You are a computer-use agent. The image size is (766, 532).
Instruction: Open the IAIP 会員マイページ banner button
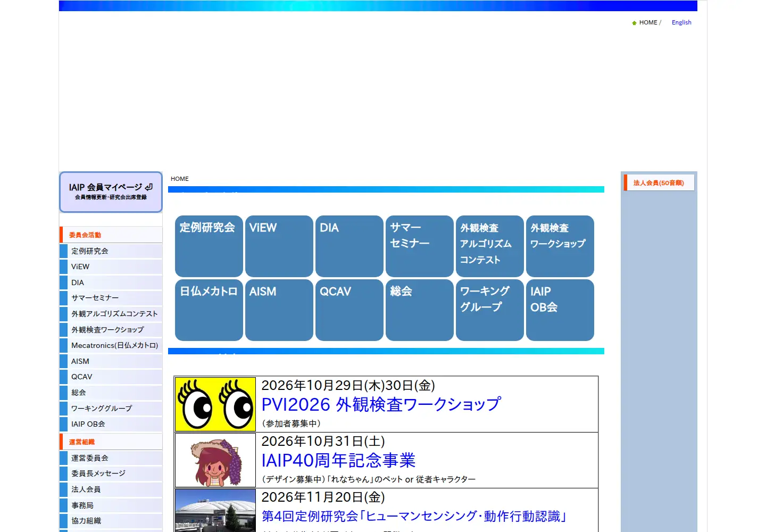(x=111, y=192)
